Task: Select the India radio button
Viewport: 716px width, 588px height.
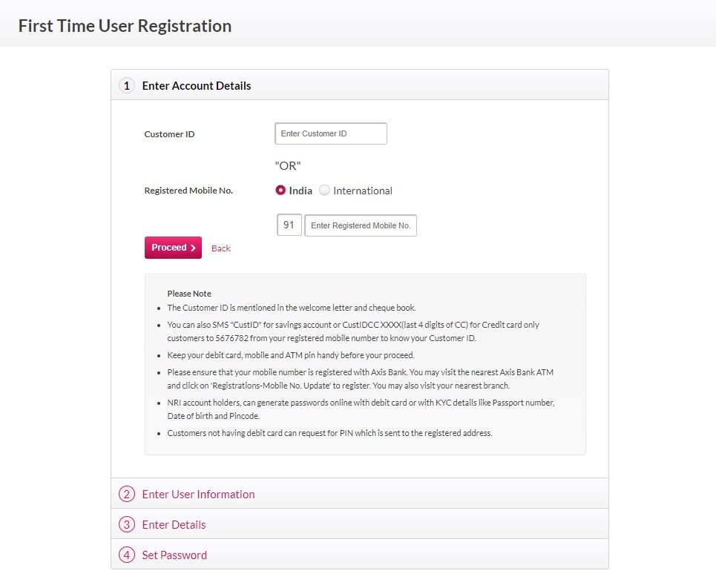Action: click(280, 191)
